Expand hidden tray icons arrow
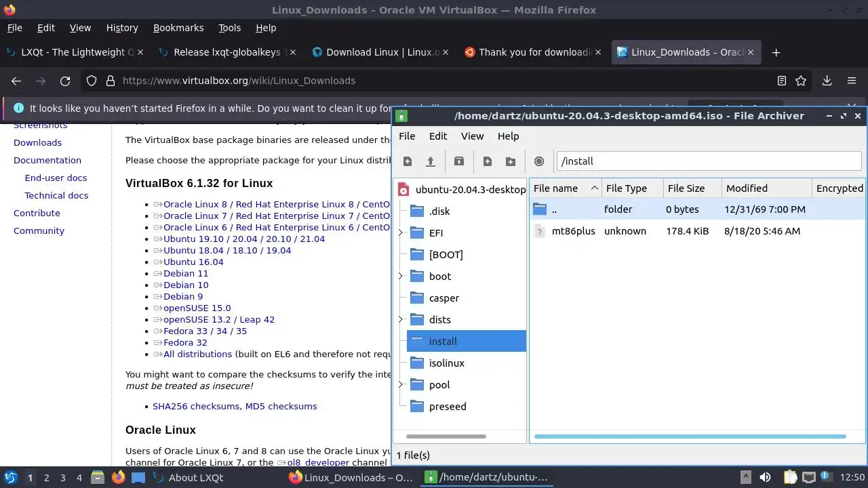 pos(745,477)
